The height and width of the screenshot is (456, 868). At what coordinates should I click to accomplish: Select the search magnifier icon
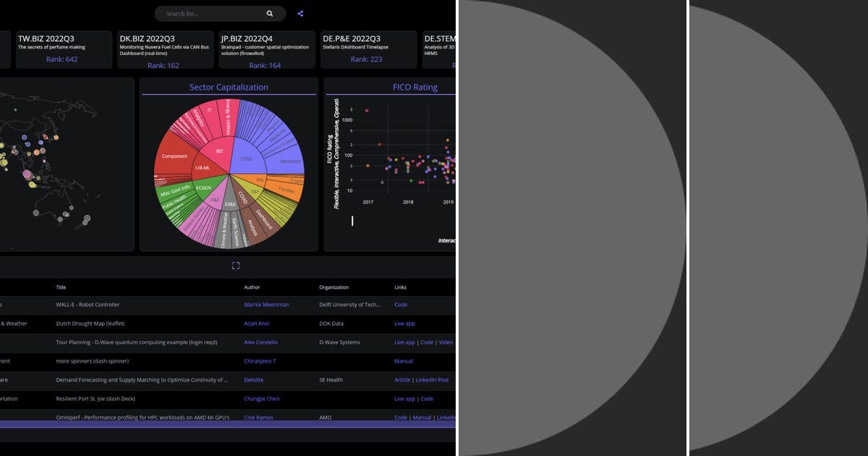pyautogui.click(x=270, y=13)
